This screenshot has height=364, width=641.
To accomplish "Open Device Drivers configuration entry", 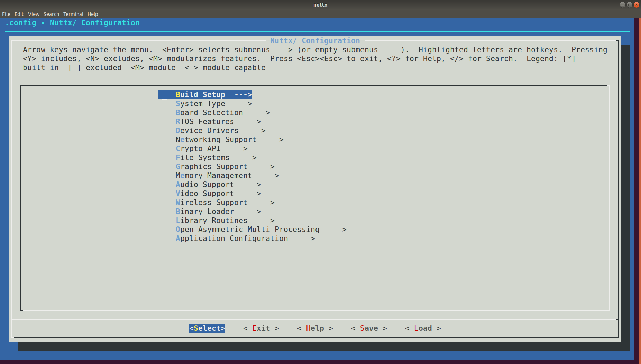I will (220, 131).
